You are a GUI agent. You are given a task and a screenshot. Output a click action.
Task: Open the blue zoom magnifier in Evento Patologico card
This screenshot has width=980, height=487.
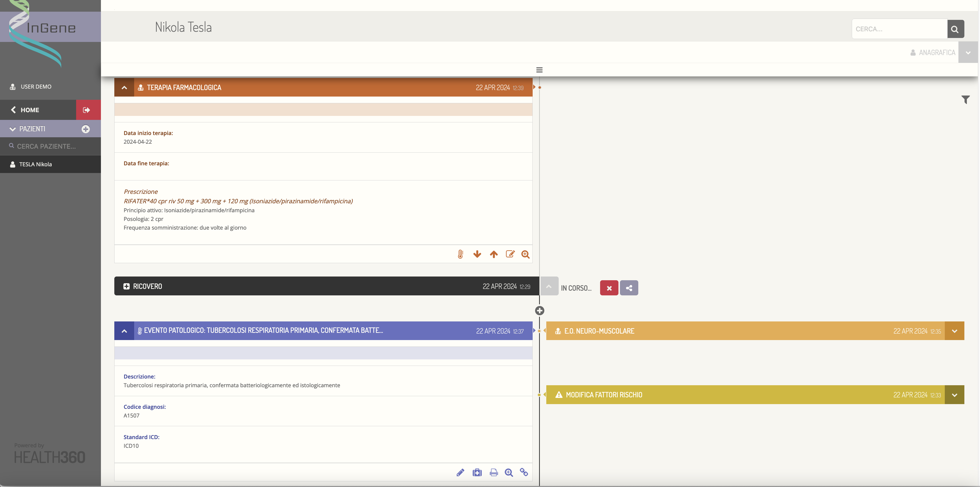coord(509,473)
